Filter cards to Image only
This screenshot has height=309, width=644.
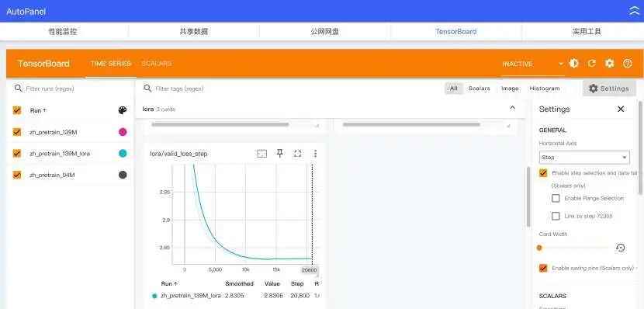point(510,89)
